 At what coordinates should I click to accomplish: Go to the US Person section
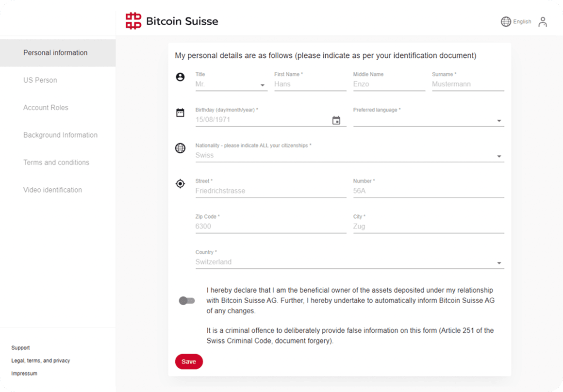40,80
